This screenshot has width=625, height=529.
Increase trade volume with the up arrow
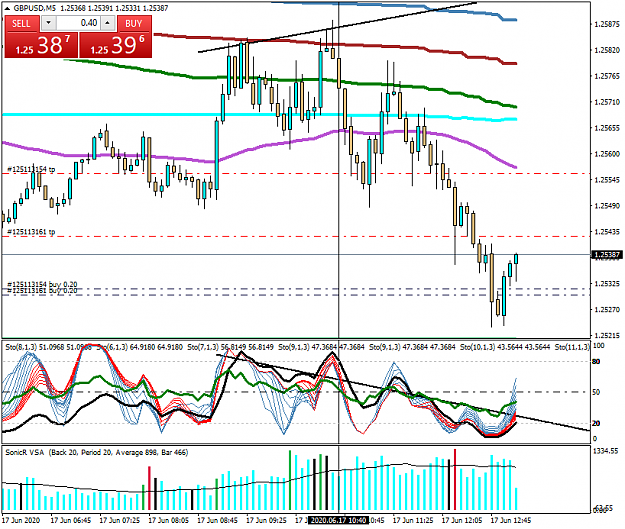tap(108, 23)
